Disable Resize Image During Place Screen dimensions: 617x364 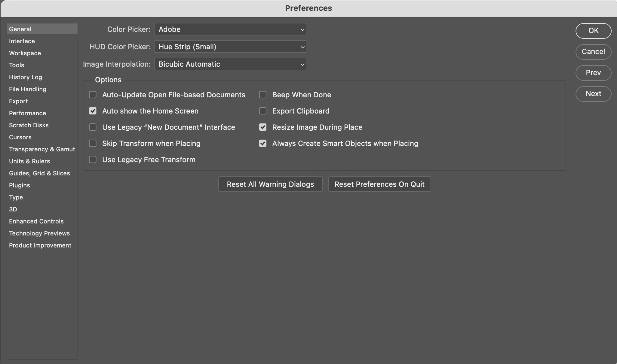click(x=263, y=127)
